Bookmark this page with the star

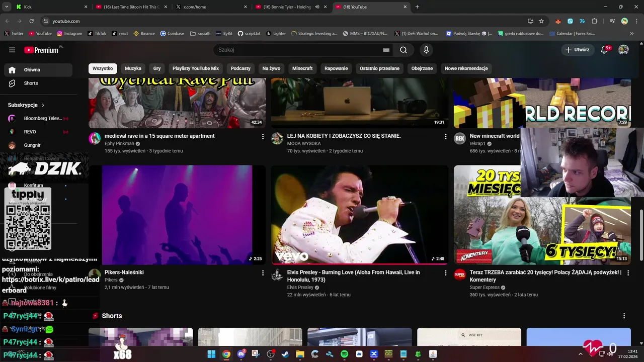coord(541,21)
